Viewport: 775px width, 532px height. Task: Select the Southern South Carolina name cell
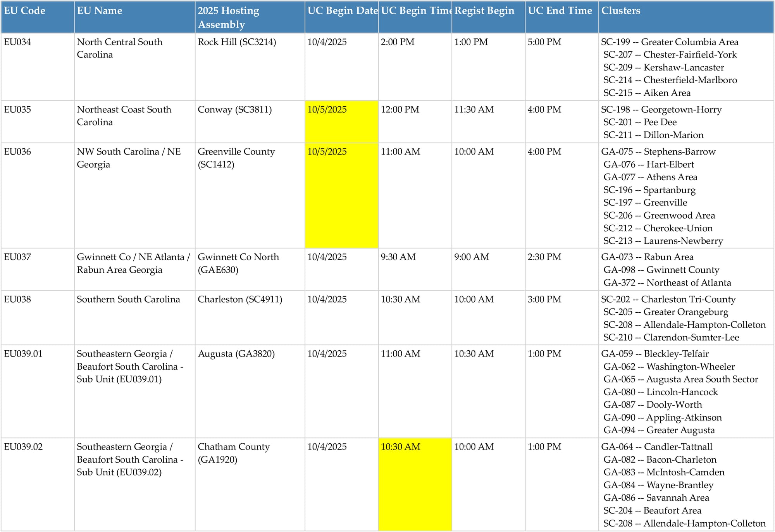(128, 299)
